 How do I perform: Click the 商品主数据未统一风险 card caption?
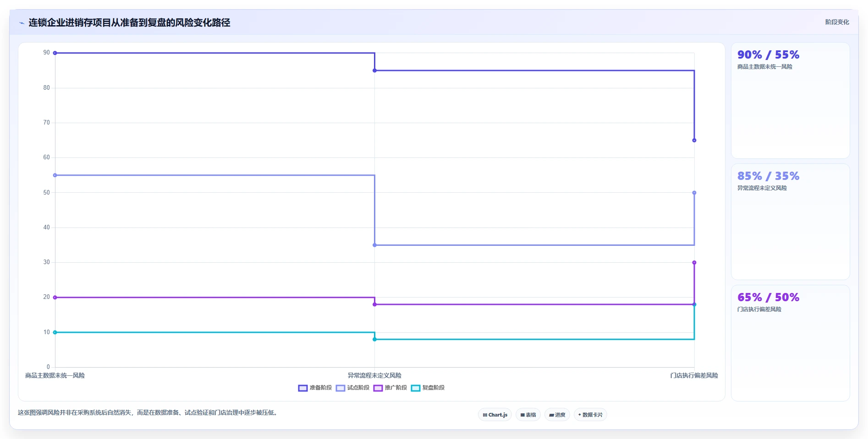[764, 67]
